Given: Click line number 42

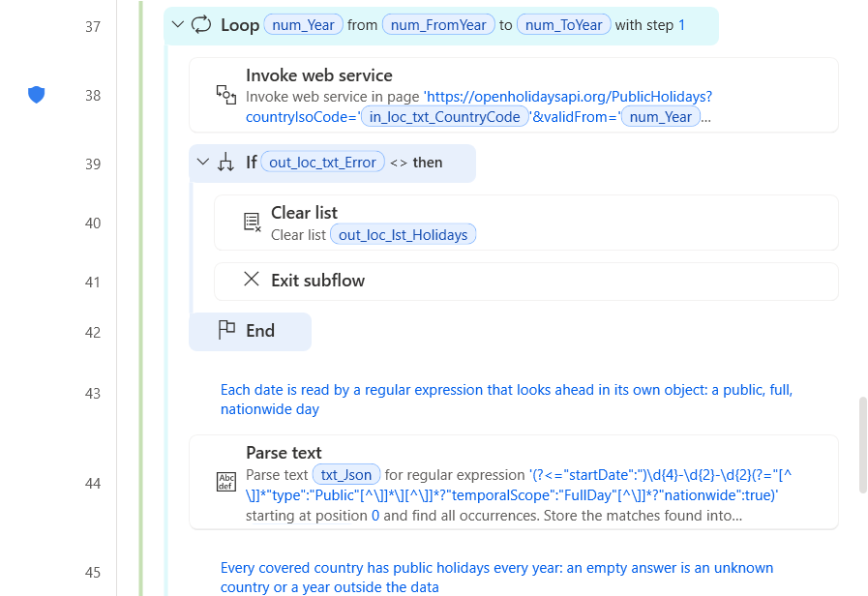Looking at the screenshot, I should [x=93, y=333].
